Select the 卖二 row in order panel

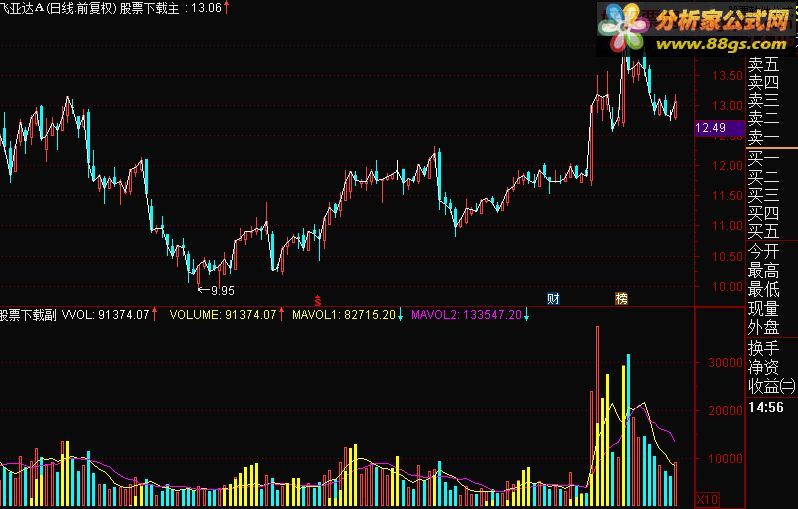tap(763, 119)
